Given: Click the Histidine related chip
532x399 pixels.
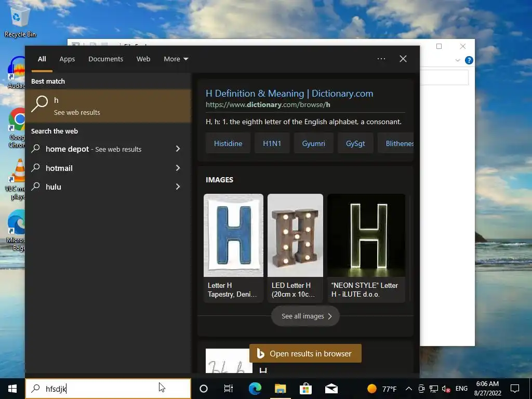Looking at the screenshot, I should [x=228, y=143].
